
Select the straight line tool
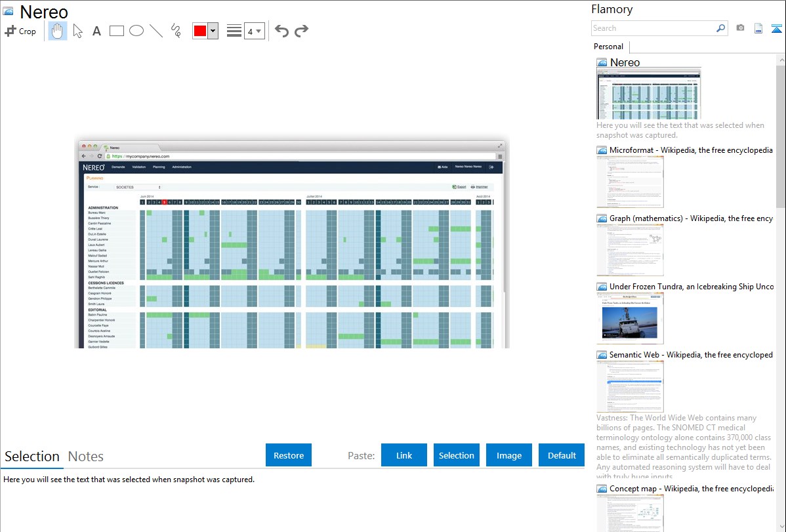[x=156, y=31]
